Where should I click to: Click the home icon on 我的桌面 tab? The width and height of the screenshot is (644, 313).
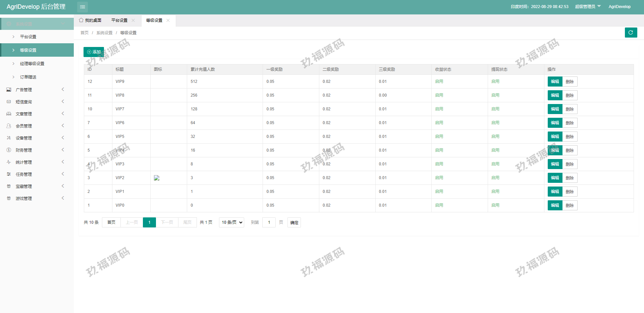tap(81, 20)
